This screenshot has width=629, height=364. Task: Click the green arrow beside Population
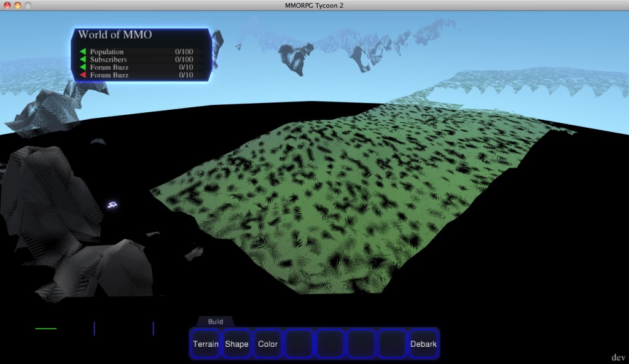pos(83,52)
